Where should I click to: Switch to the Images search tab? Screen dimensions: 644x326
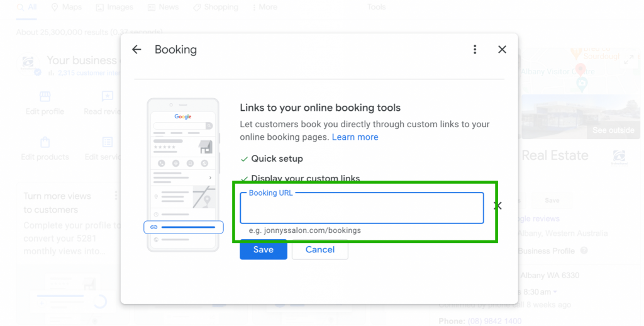click(114, 8)
